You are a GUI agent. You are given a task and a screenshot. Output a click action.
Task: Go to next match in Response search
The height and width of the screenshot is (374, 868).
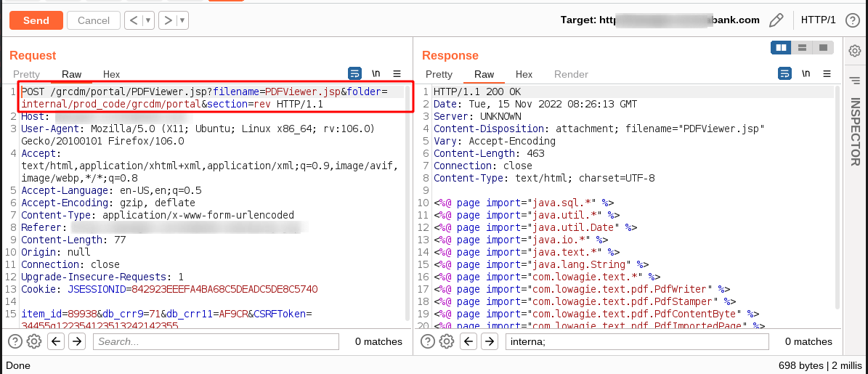click(x=488, y=341)
